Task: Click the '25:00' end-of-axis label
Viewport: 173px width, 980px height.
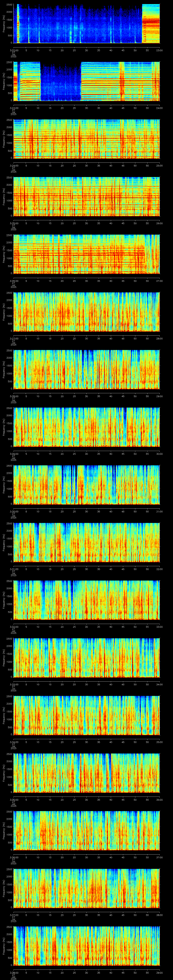Action: coord(159,166)
